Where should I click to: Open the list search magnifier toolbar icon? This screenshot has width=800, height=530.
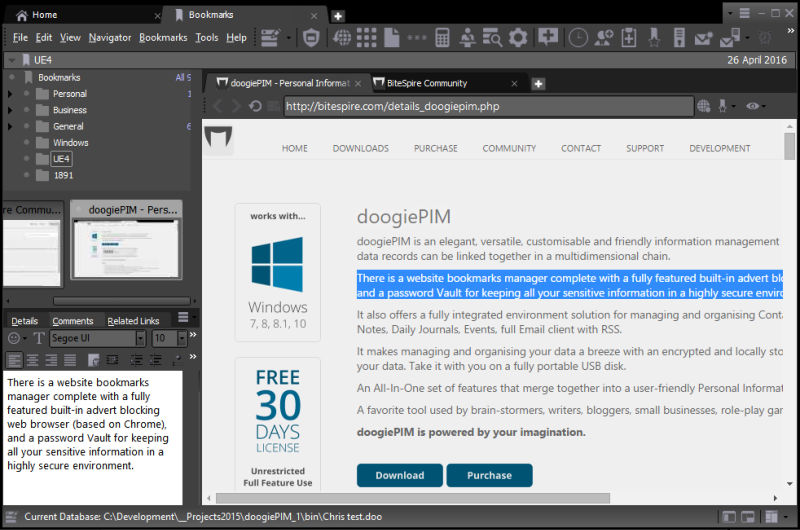click(492, 38)
